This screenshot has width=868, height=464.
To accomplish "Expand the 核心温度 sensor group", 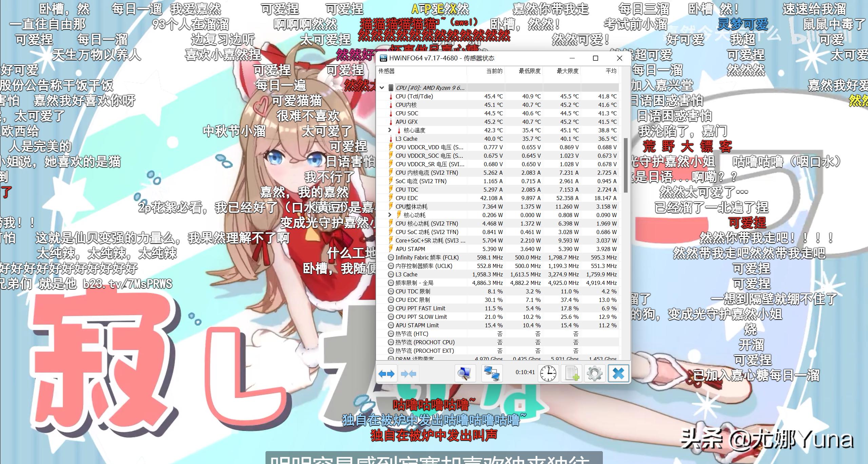I will pos(390,130).
